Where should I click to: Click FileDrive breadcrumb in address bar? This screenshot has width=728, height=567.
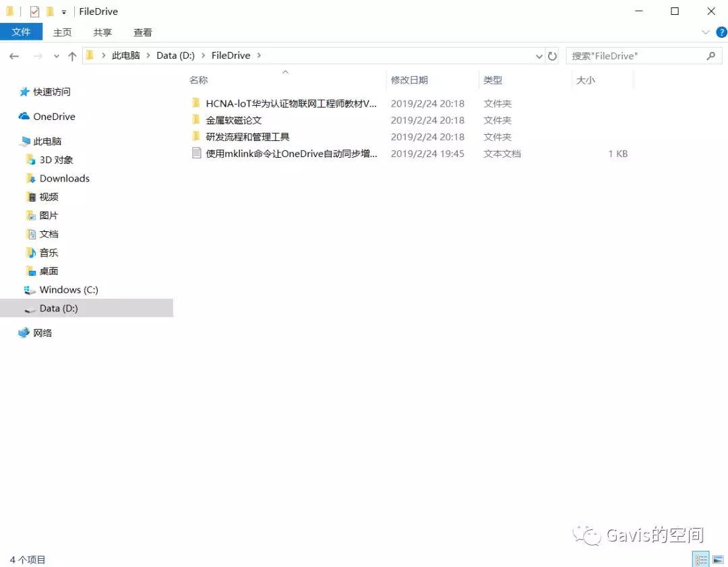[231, 55]
